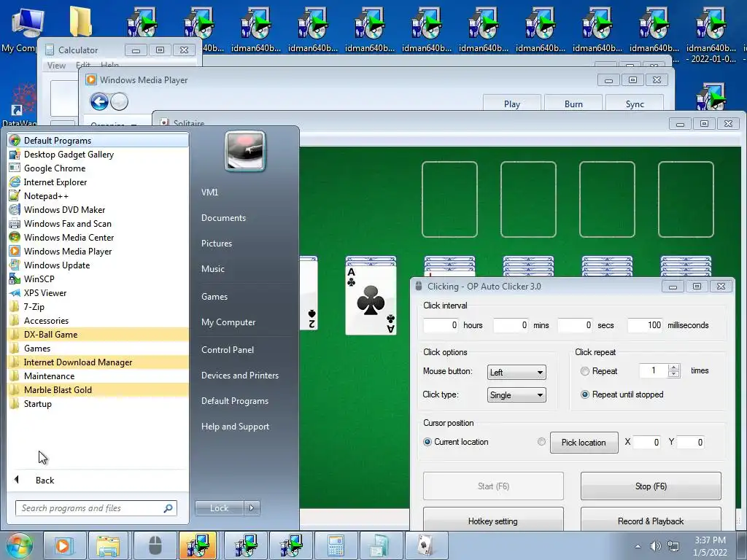Click the network tray icon
The image size is (747, 560).
673,545
